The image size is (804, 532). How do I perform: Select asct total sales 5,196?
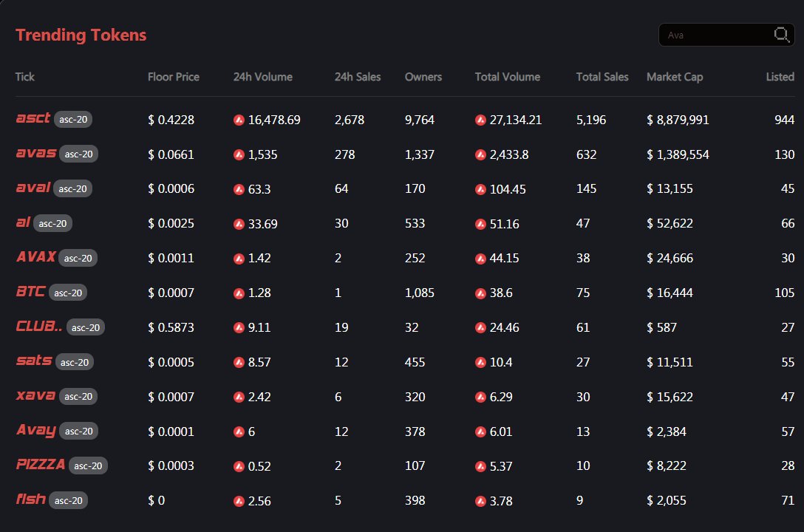click(590, 120)
